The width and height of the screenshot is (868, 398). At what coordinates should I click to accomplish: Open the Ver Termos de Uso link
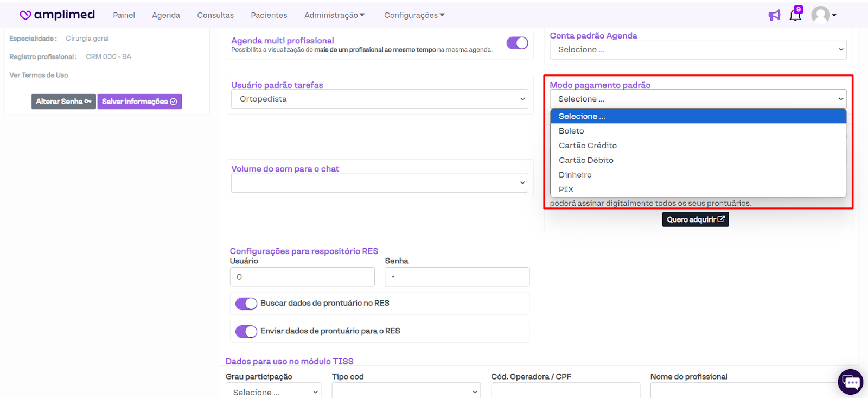(x=39, y=75)
